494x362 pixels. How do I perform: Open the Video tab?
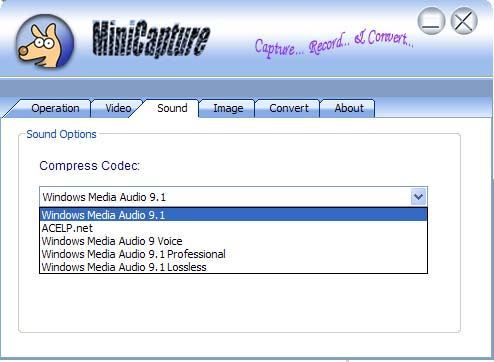coord(118,108)
